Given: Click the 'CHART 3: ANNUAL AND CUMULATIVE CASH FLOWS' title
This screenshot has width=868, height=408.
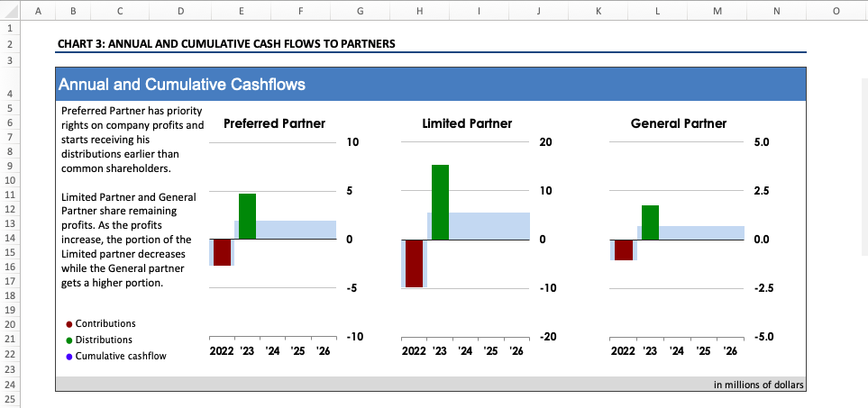Looking at the screenshot, I should (226, 43).
